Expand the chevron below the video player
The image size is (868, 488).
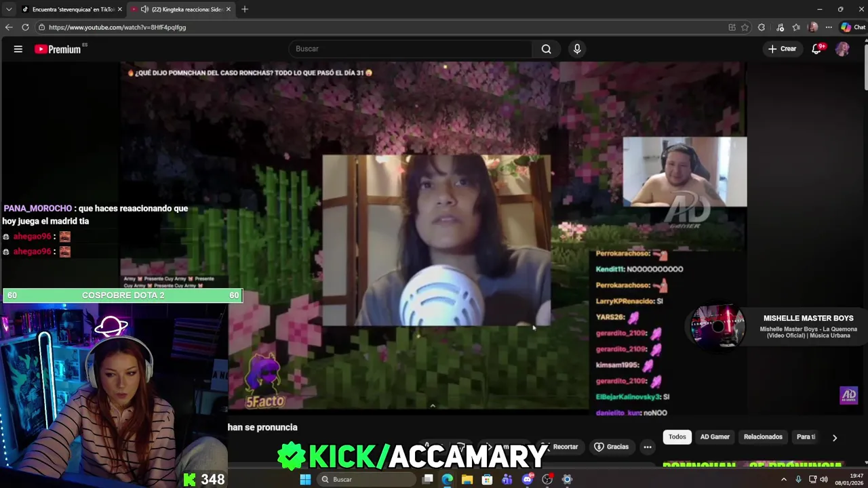(433, 405)
